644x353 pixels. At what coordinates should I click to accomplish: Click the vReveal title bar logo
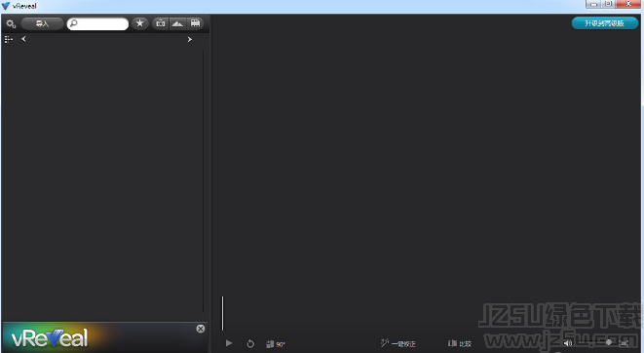pos(6,6)
